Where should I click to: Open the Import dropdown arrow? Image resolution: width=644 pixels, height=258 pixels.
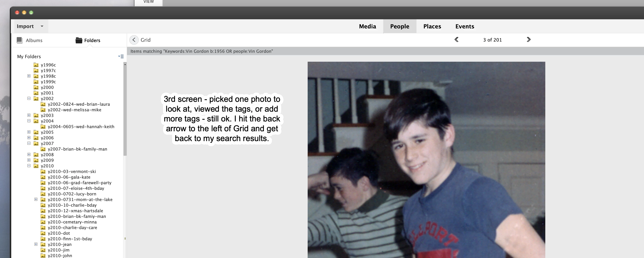[42, 26]
